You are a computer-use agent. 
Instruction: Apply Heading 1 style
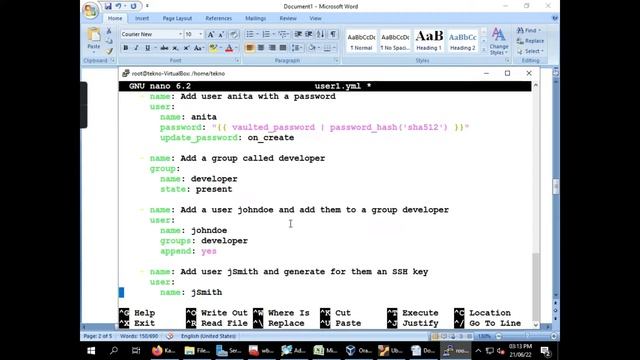pyautogui.click(x=429, y=41)
